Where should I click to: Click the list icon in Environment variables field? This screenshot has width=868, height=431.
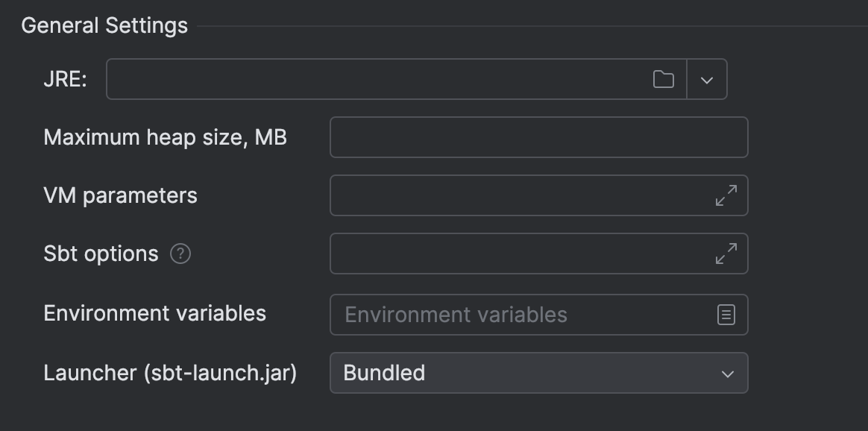click(727, 315)
